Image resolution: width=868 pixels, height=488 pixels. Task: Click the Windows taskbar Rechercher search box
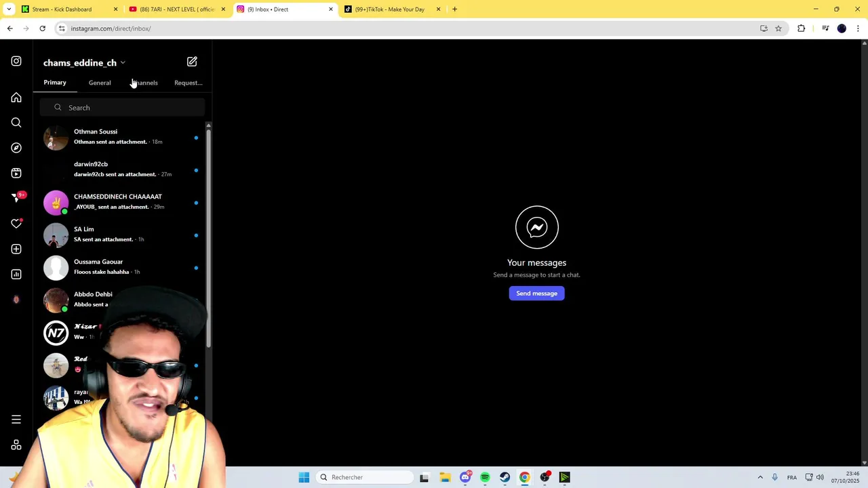[x=366, y=477]
